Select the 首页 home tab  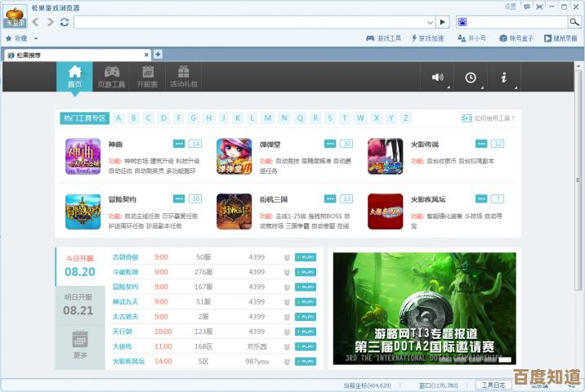tap(74, 77)
